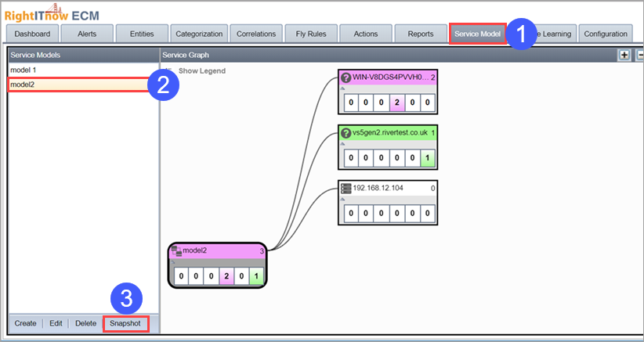Go to the Entities tab
This screenshot has width=644, height=342.
click(x=142, y=34)
